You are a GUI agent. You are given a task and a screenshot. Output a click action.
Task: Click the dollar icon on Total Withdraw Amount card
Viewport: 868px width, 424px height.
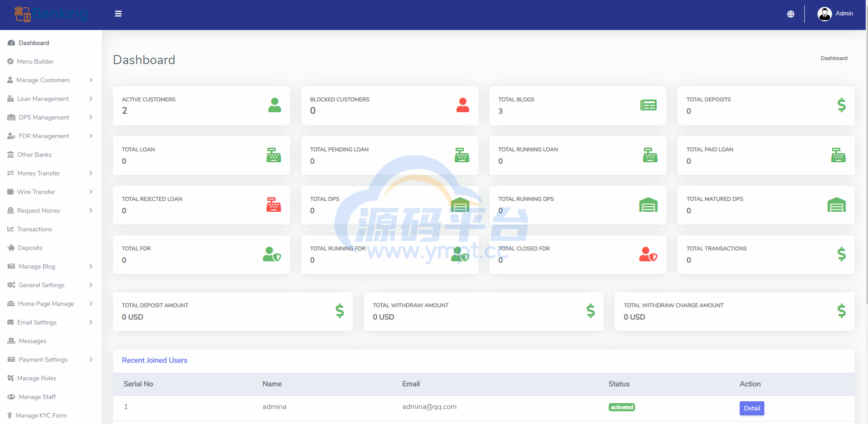click(x=590, y=311)
